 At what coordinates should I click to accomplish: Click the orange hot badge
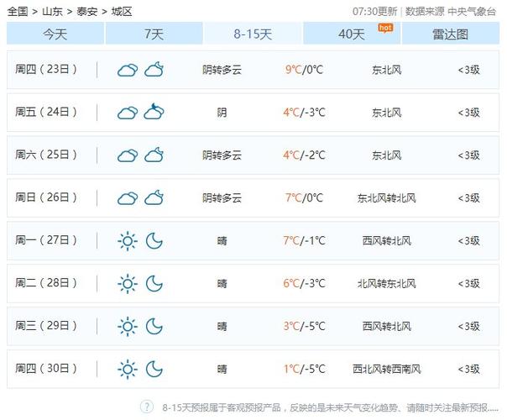point(385,28)
